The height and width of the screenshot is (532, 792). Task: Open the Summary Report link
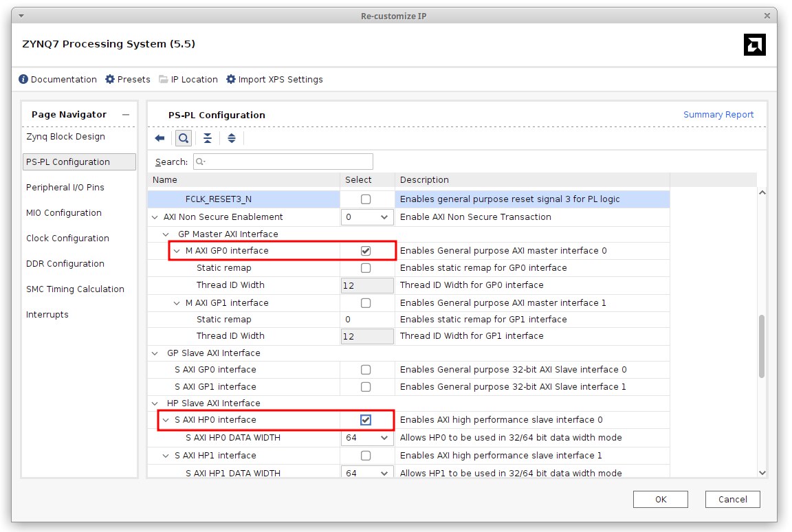pos(718,115)
